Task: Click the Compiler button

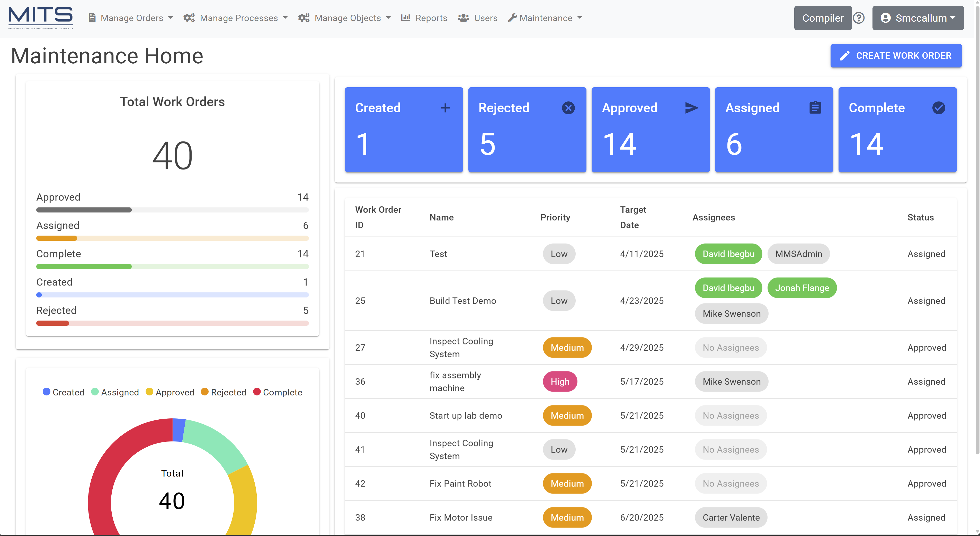Action: (823, 18)
